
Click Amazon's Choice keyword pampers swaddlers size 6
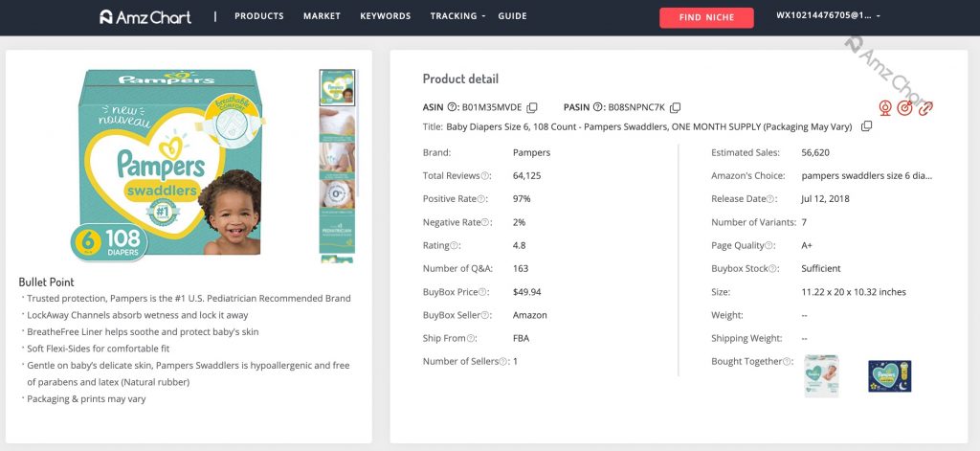tap(866, 176)
